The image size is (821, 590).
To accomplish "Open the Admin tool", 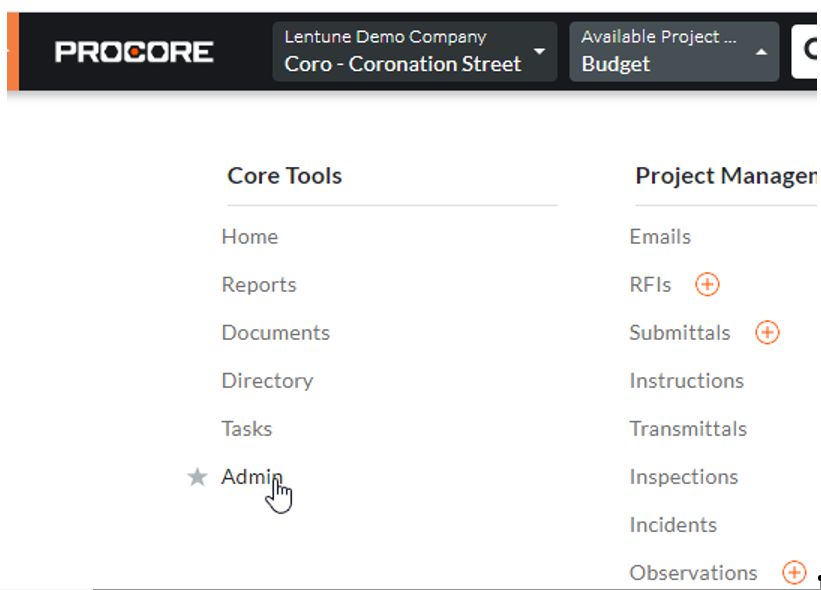I will click(x=252, y=477).
